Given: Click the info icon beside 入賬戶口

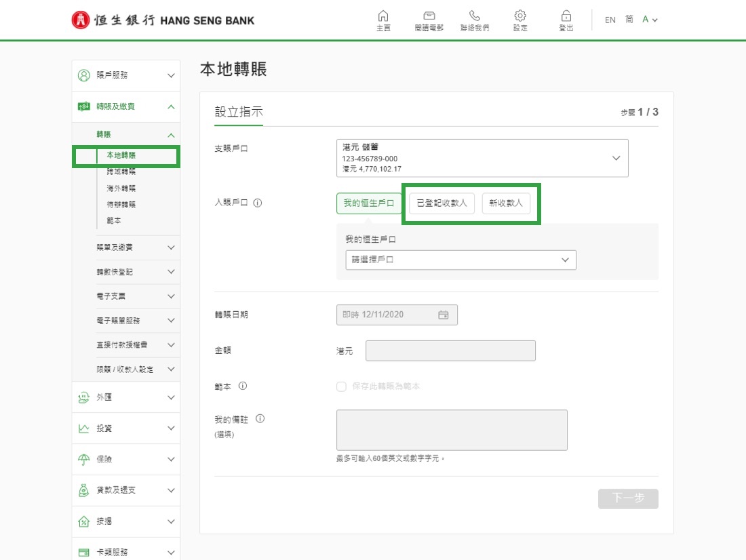Looking at the screenshot, I should (x=258, y=203).
